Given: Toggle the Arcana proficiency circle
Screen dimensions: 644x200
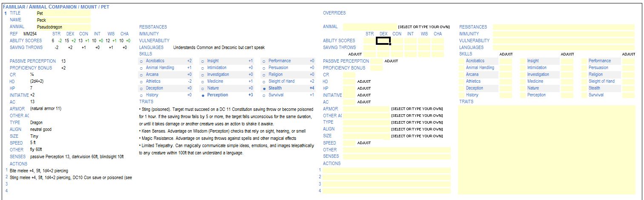Looking at the screenshot, I should pos(141,75).
